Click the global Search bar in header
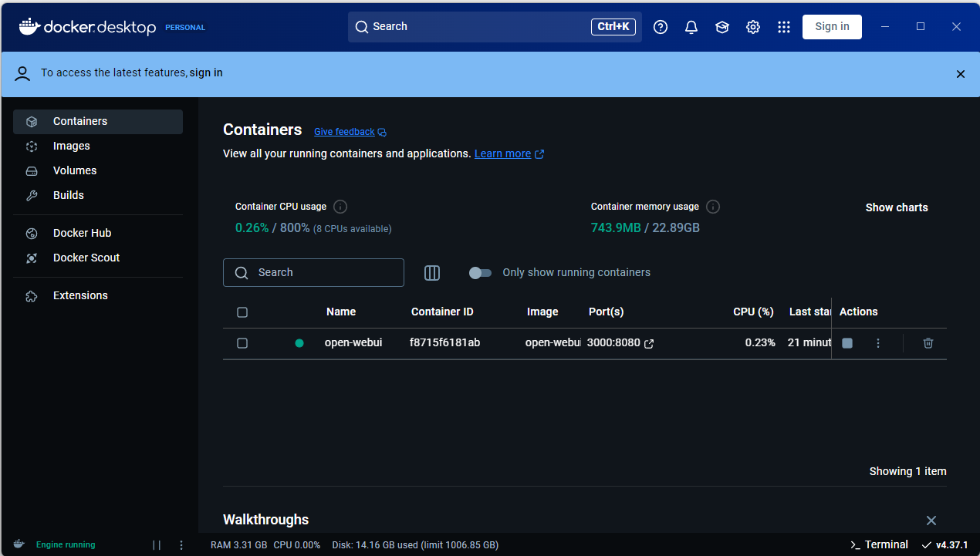Viewport: 980px width, 556px height. click(495, 27)
